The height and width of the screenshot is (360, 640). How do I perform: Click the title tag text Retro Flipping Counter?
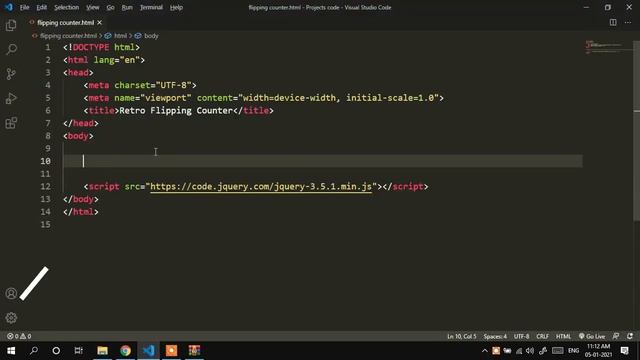176,111
